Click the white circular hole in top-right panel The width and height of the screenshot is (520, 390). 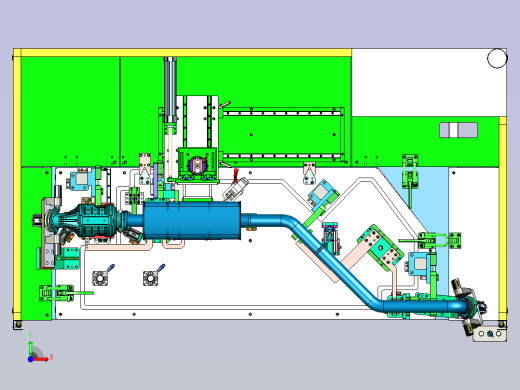[x=497, y=58]
